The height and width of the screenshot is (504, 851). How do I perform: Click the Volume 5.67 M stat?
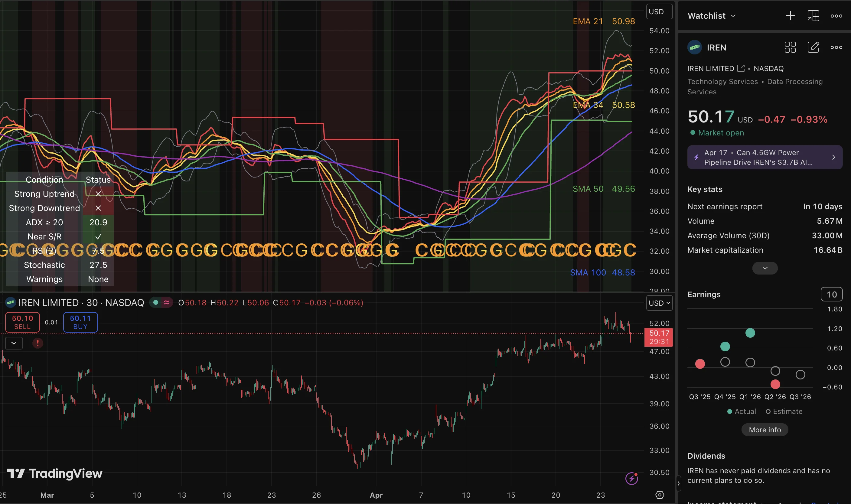click(765, 221)
